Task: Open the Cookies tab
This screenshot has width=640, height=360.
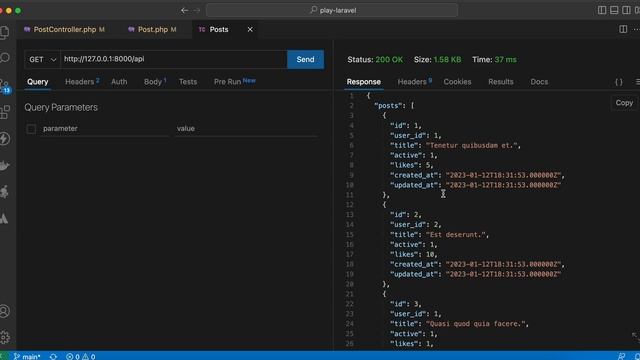Action: click(457, 82)
